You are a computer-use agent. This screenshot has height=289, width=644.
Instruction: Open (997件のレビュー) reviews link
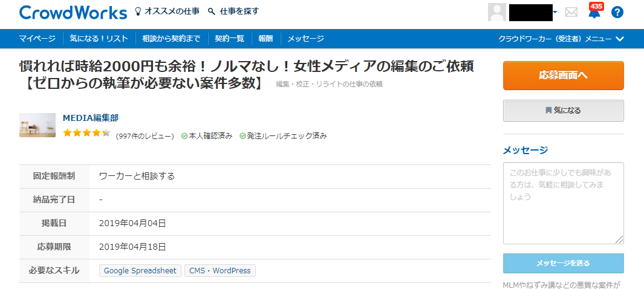(145, 136)
